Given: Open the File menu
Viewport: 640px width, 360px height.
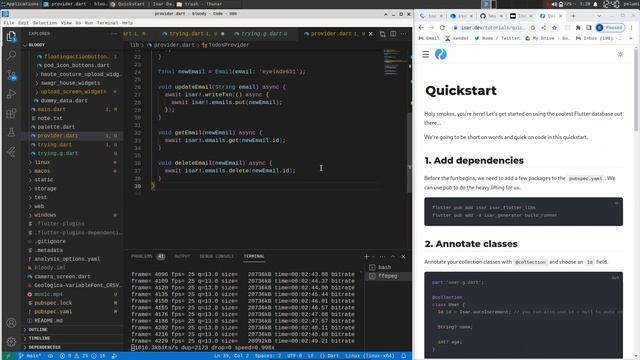Looking at the screenshot, I should click(9, 23).
